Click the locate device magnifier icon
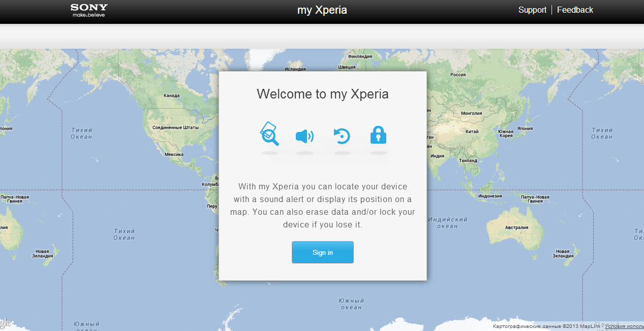The image size is (644, 331). [269, 134]
